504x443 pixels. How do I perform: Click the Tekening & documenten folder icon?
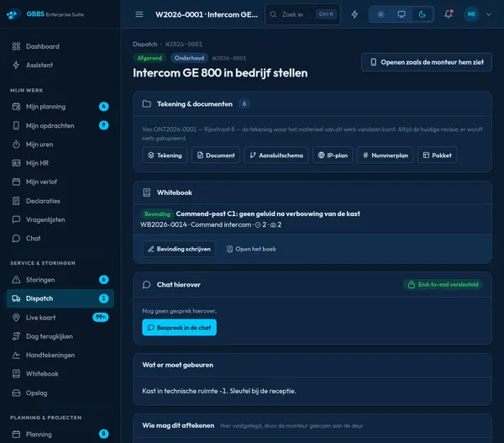[x=146, y=104]
